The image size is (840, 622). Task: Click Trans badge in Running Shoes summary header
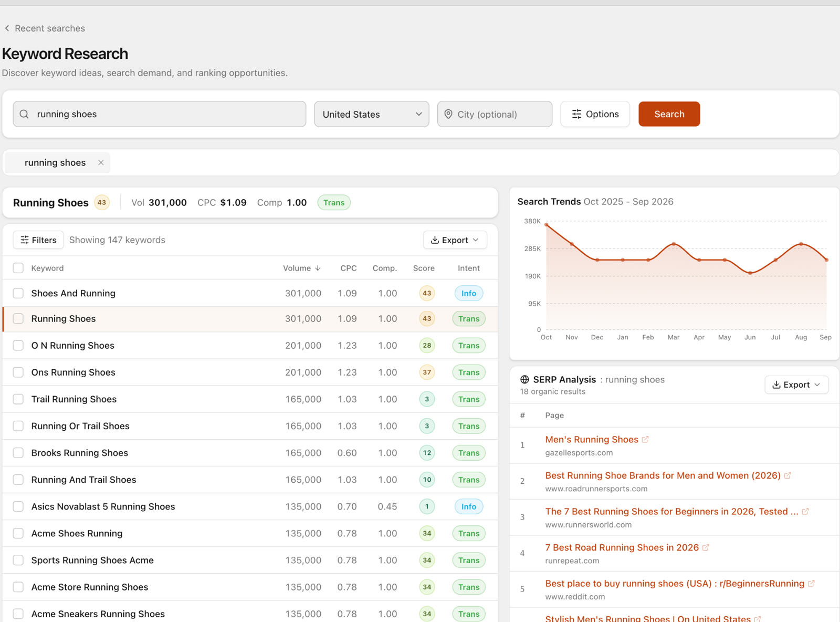pyautogui.click(x=334, y=202)
